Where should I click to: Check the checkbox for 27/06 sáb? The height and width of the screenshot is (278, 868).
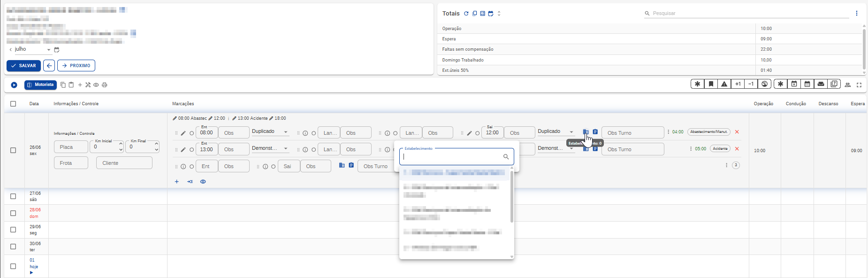click(13, 196)
